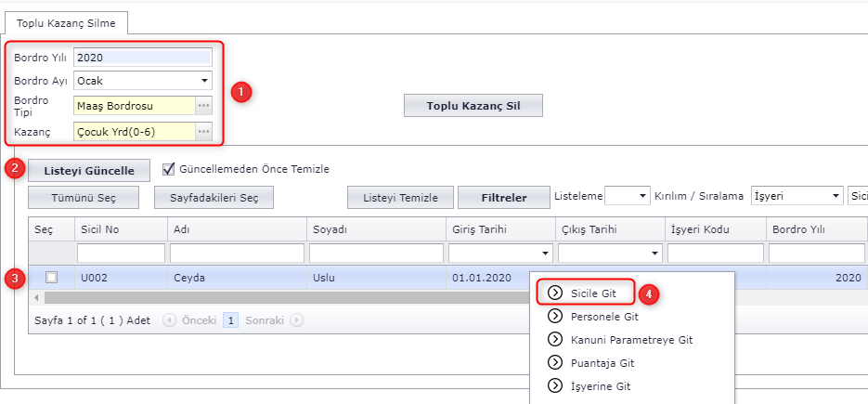
Task: Open Bordro Tipi lookup ellipsis button
Action: 203,106
